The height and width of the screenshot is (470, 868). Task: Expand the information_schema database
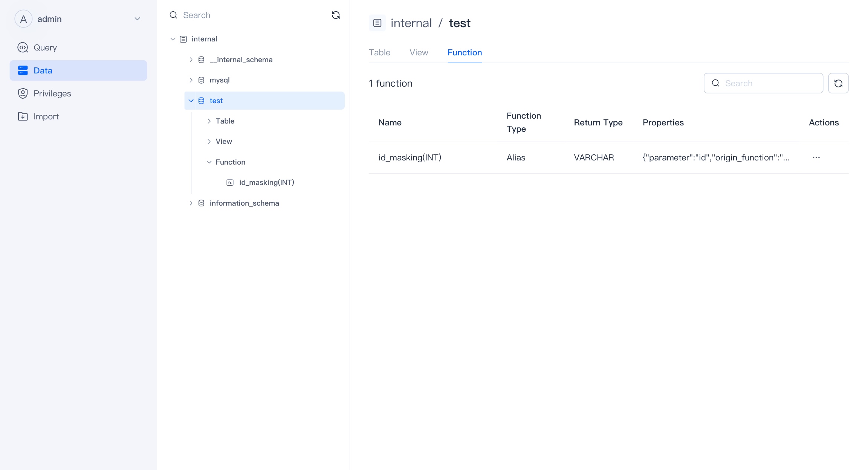191,203
